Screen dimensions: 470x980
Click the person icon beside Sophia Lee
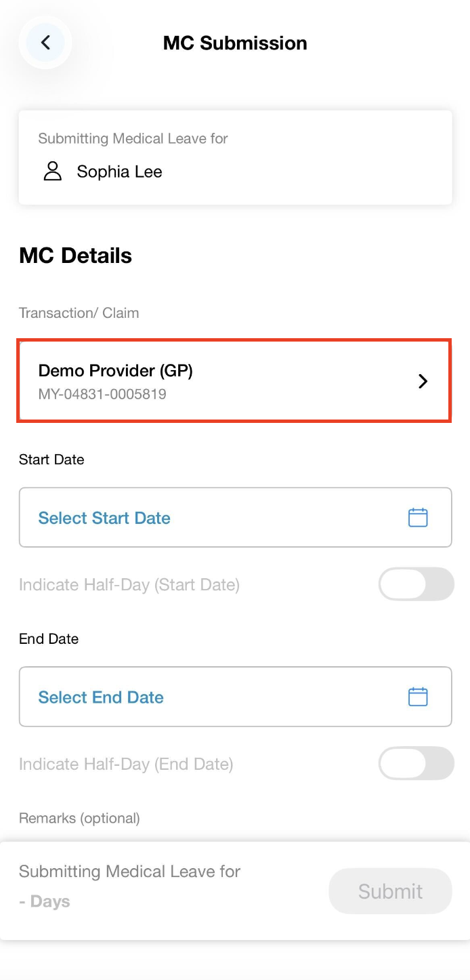52,171
